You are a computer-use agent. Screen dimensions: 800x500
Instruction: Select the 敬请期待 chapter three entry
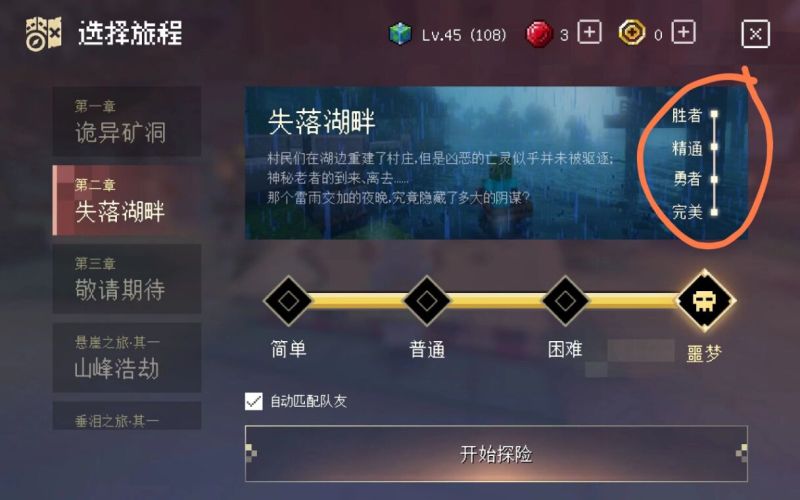coord(127,279)
